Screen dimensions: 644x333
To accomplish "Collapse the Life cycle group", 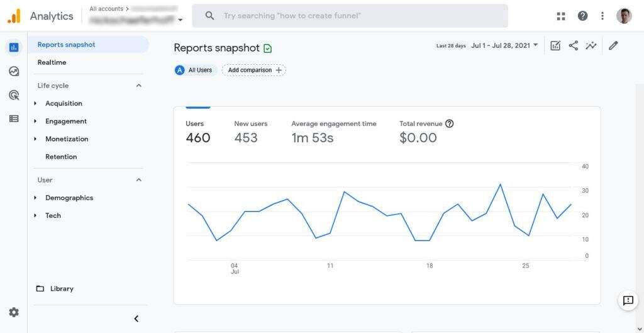I will click(139, 86).
